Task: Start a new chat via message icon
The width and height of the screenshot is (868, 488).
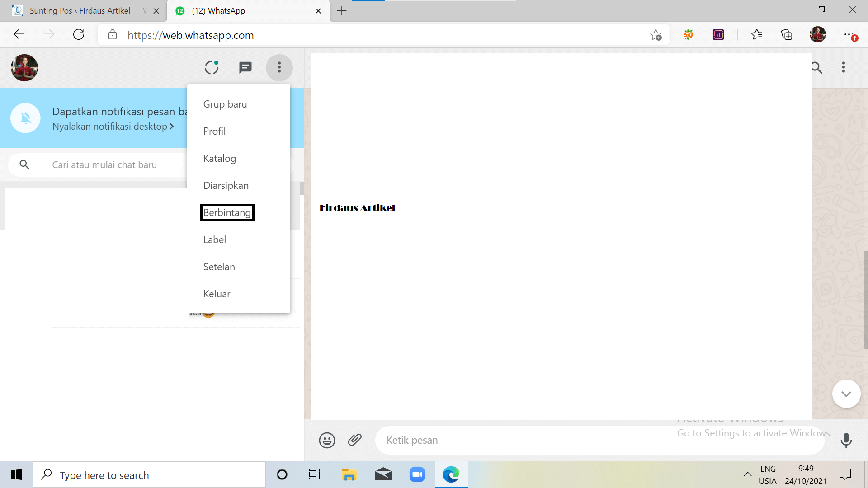Action: [245, 68]
